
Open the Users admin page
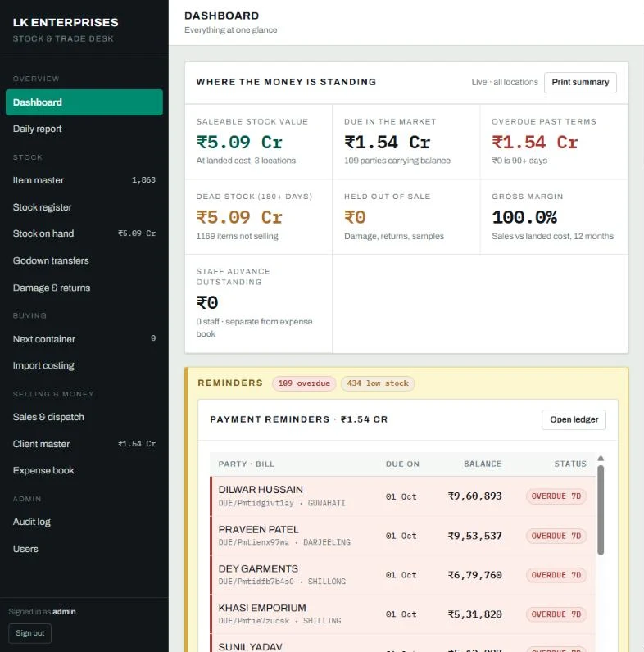click(x=84, y=549)
